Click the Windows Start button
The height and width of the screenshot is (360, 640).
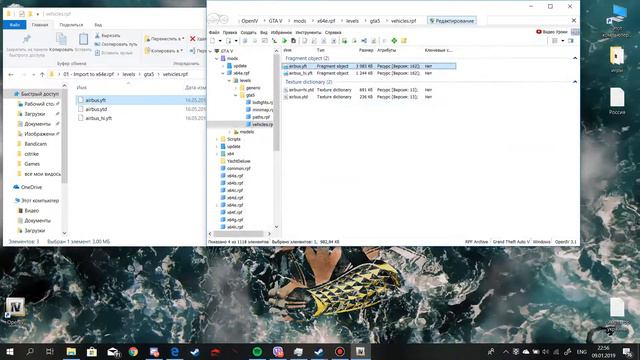click(x=9, y=351)
